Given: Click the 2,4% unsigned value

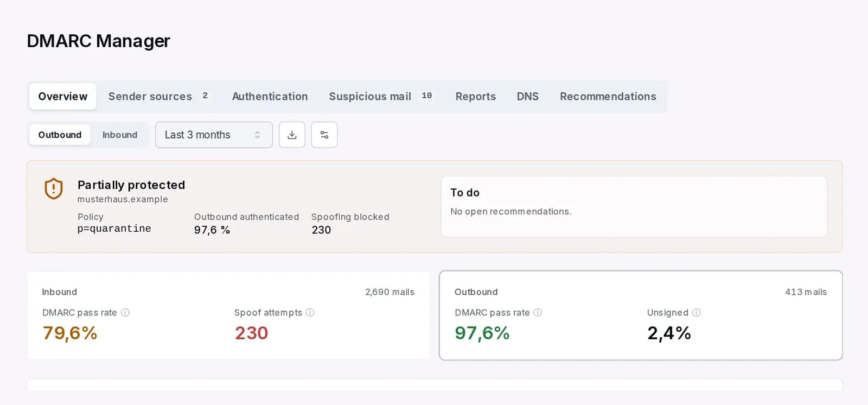Looking at the screenshot, I should tap(669, 333).
